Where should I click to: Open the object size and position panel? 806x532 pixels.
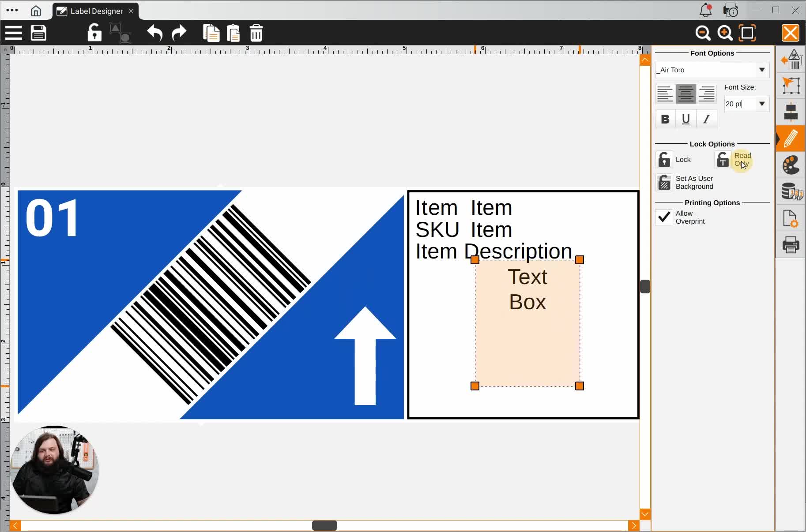[x=791, y=85]
